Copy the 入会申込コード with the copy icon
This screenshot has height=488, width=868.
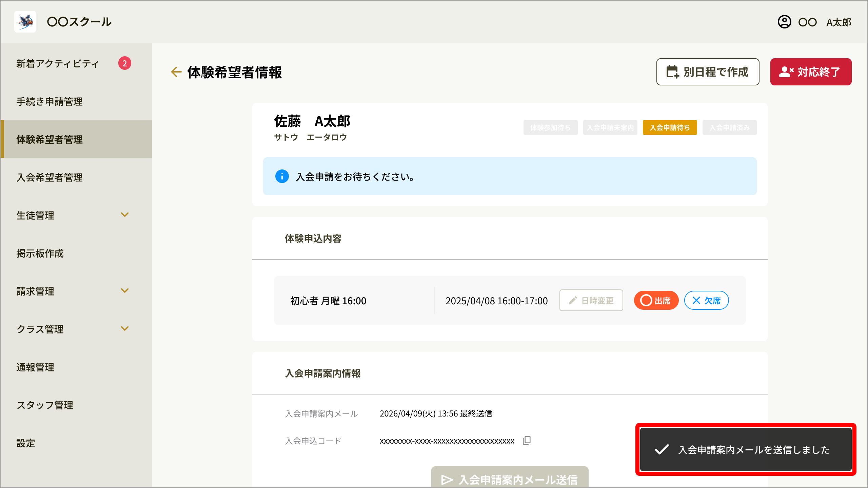(x=527, y=440)
